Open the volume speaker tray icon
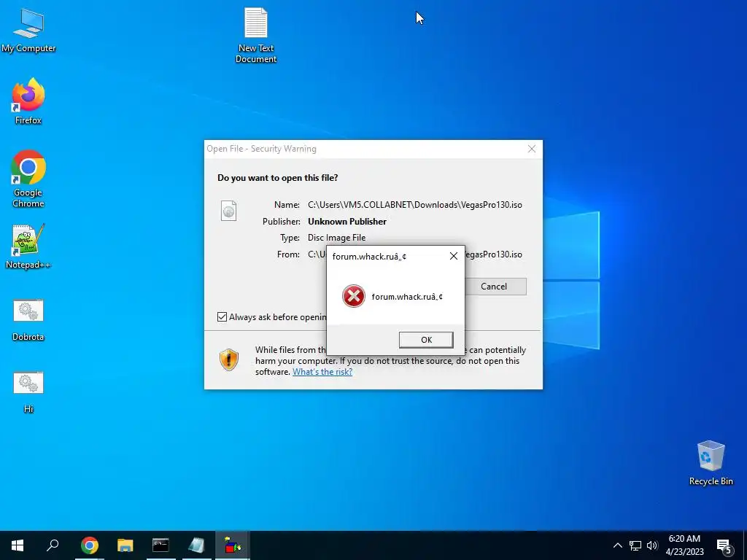The width and height of the screenshot is (747, 560). click(x=652, y=545)
